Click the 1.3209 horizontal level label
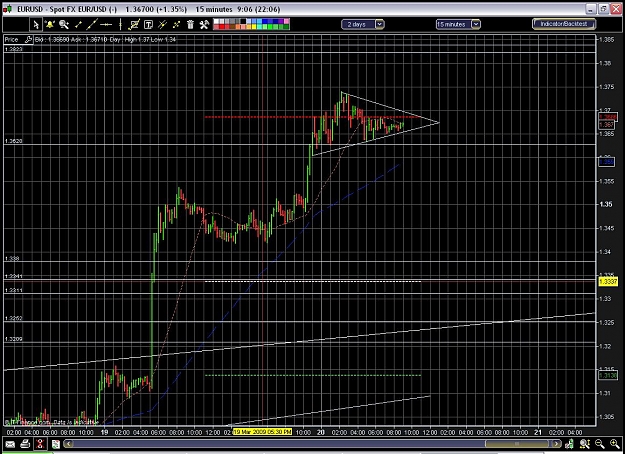Image resolution: width=625 pixels, height=454 pixels. [x=14, y=339]
